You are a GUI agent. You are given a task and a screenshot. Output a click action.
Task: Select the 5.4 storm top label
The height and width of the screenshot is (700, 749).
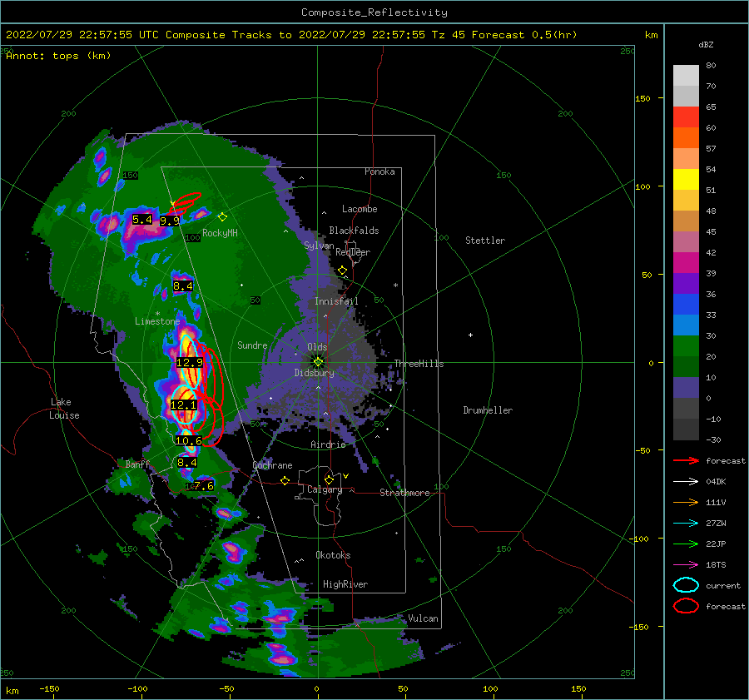(x=142, y=219)
